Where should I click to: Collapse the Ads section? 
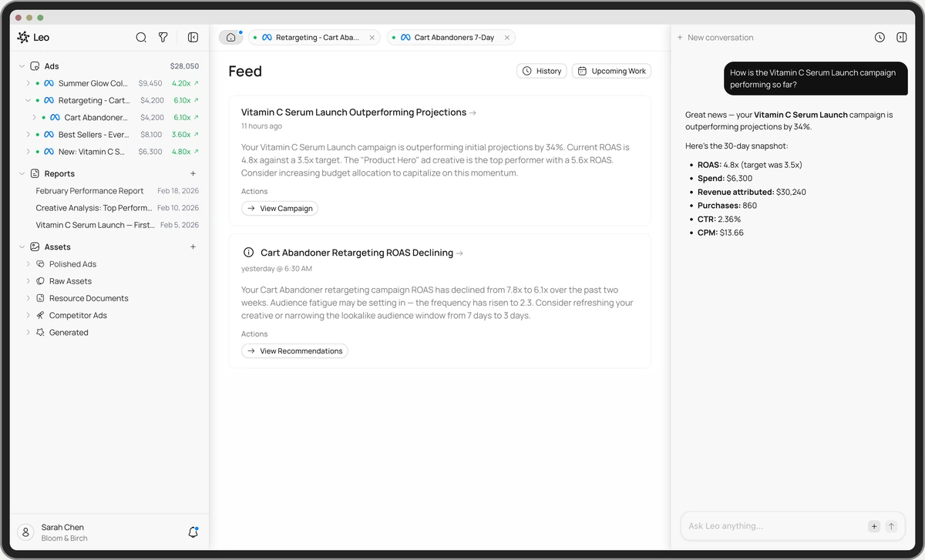pos(22,66)
